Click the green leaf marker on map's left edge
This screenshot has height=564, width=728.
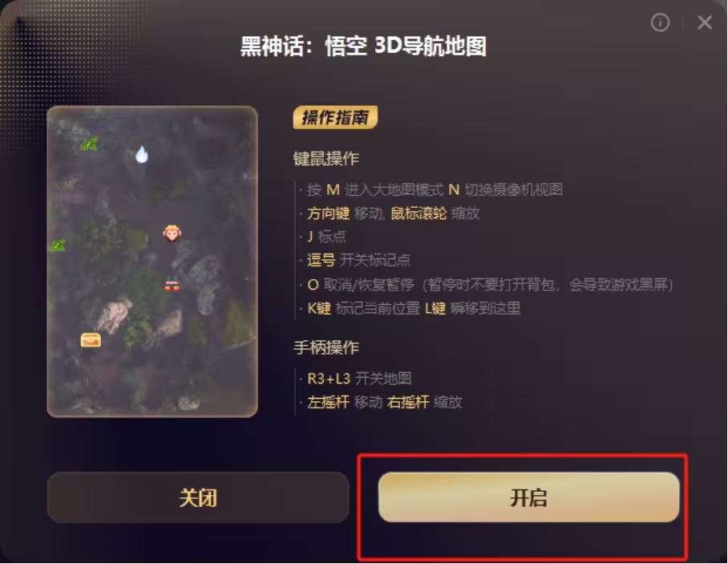(x=58, y=245)
